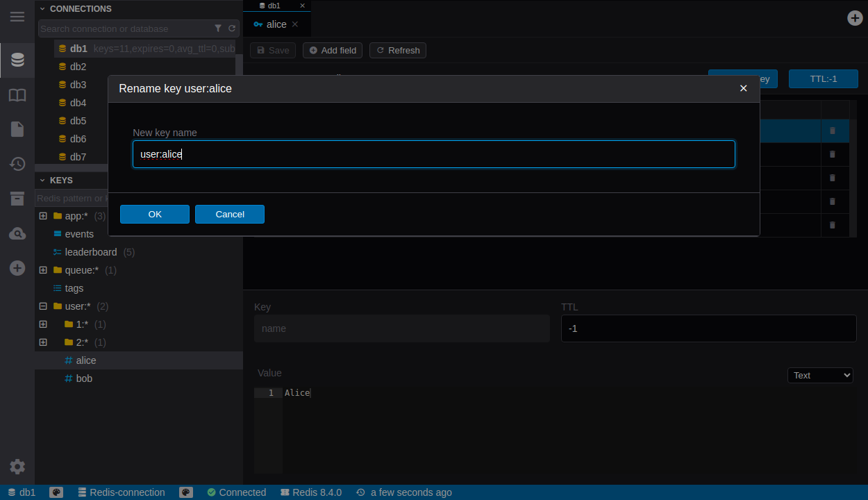868x500 pixels.
Task: Click the filter icon in connections search
Action: tap(218, 28)
